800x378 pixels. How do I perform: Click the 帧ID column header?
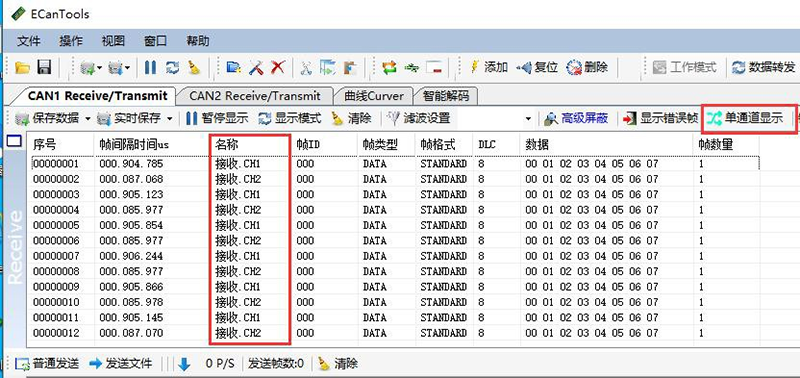point(324,145)
